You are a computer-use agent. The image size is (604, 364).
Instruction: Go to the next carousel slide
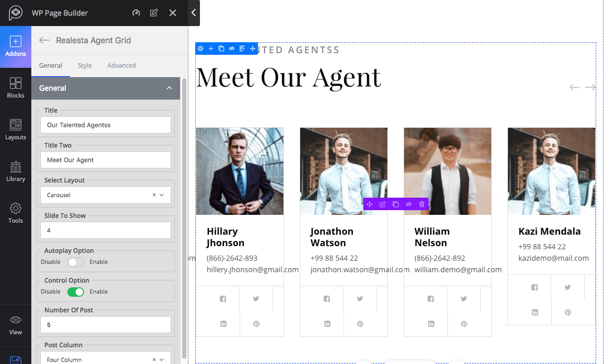[x=590, y=87]
